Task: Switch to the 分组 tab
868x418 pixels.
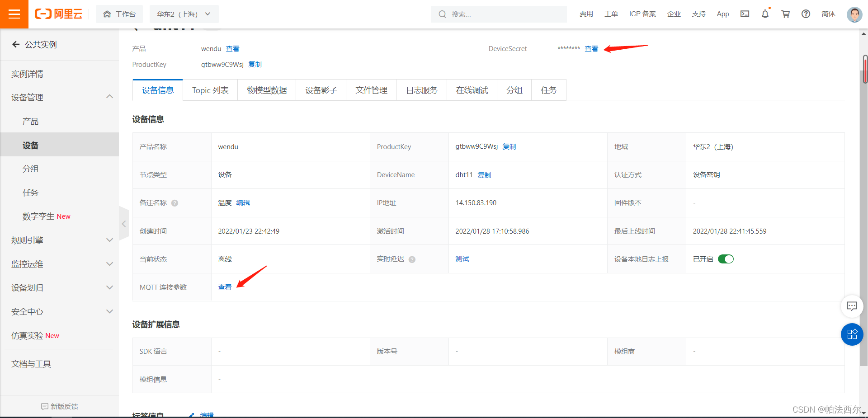Action: tap(514, 90)
